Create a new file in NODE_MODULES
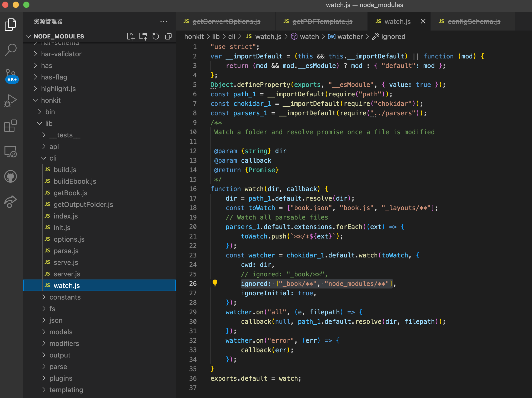This screenshot has width=532, height=398. coord(131,36)
